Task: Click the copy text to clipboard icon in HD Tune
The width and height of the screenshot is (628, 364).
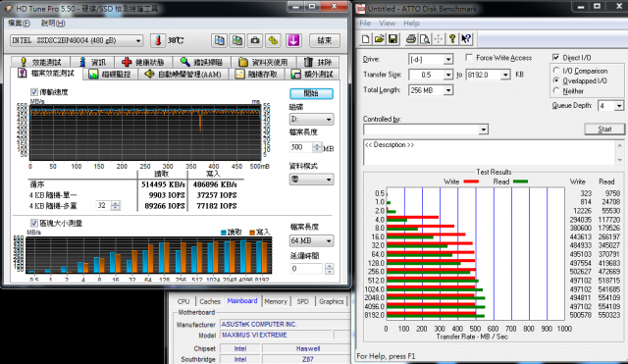Action: 219,40
